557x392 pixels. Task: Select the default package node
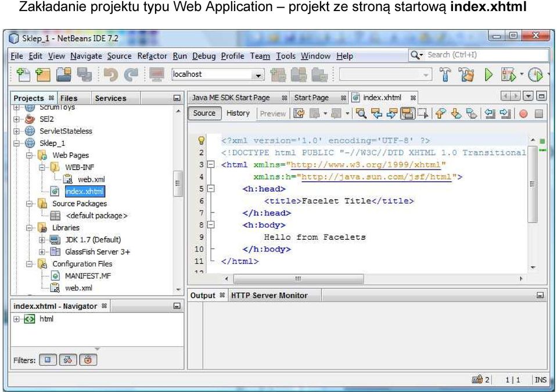(x=96, y=216)
